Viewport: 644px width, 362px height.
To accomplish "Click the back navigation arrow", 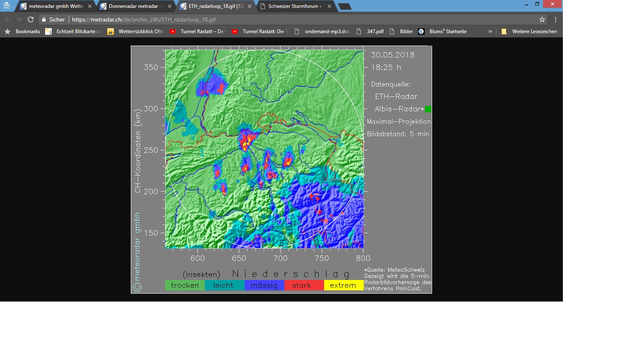I will (x=7, y=19).
